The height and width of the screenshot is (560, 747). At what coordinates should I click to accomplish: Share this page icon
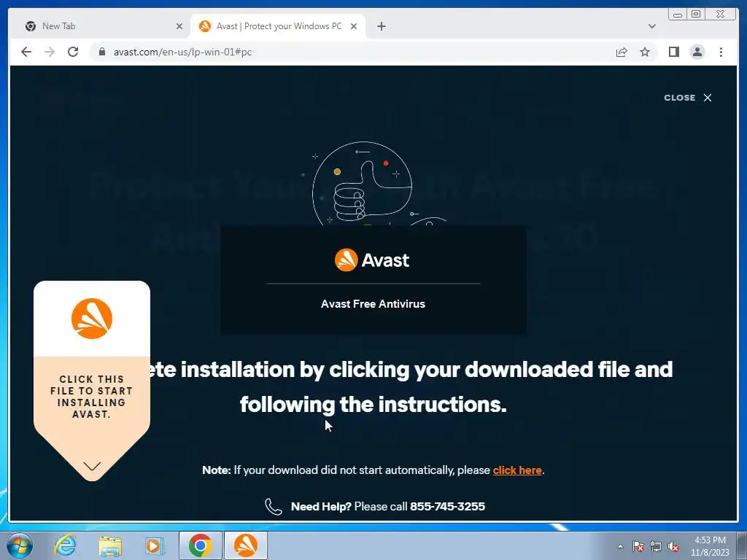click(x=622, y=52)
